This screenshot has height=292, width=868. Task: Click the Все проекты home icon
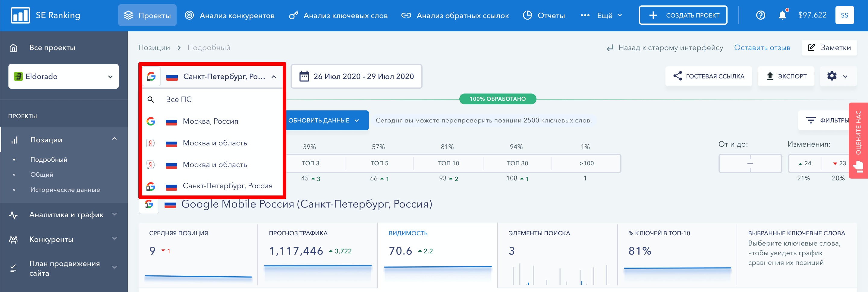tap(14, 48)
